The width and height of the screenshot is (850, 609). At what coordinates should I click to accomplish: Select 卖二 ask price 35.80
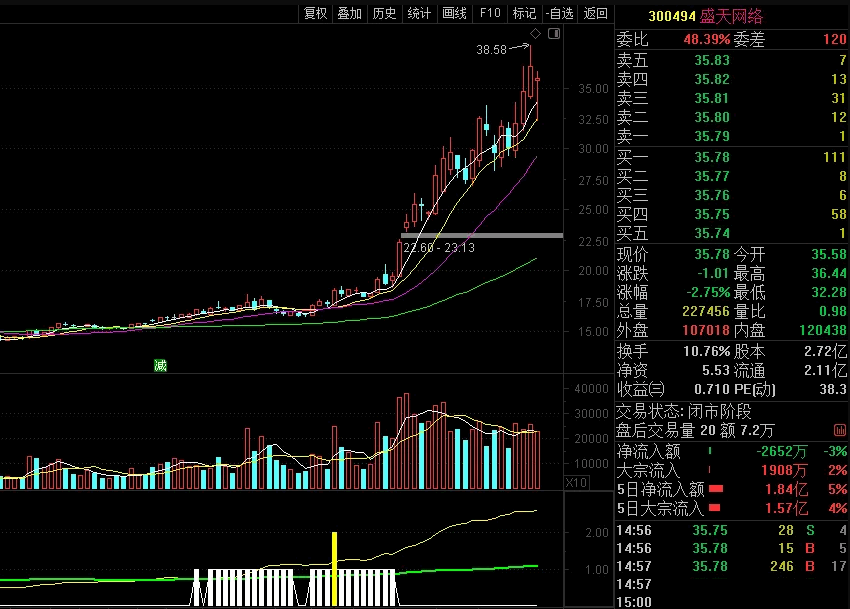pyautogui.click(x=712, y=117)
